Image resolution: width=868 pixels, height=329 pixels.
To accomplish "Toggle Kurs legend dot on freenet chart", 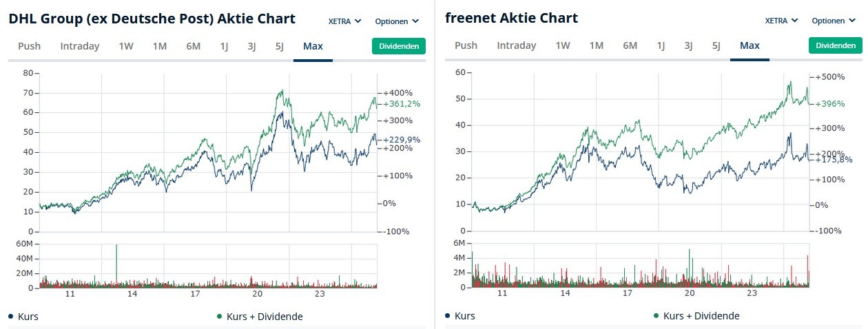I will [x=448, y=316].
